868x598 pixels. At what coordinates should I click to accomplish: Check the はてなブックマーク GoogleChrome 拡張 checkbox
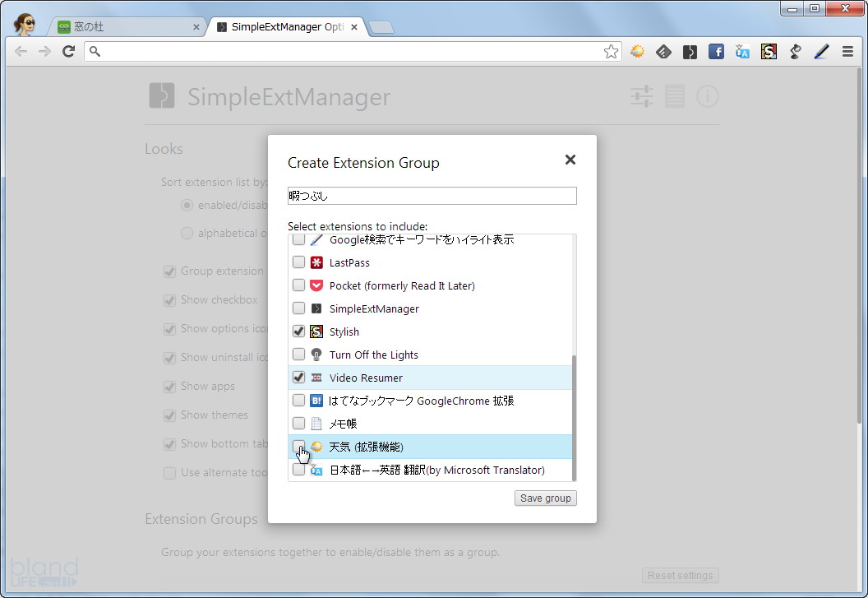click(x=298, y=400)
